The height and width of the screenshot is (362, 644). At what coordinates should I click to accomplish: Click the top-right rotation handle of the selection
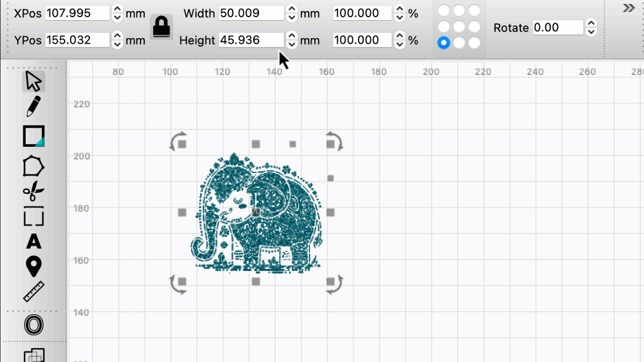(336, 141)
